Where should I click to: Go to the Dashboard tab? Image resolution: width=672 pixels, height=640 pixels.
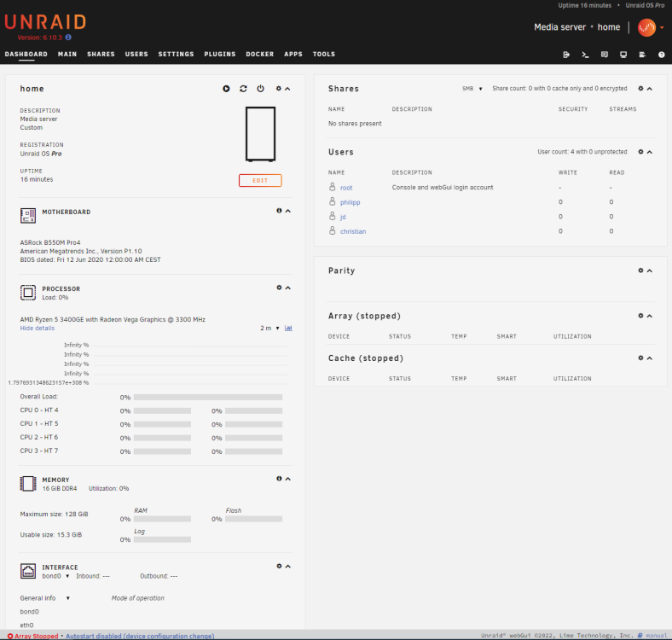[26, 54]
